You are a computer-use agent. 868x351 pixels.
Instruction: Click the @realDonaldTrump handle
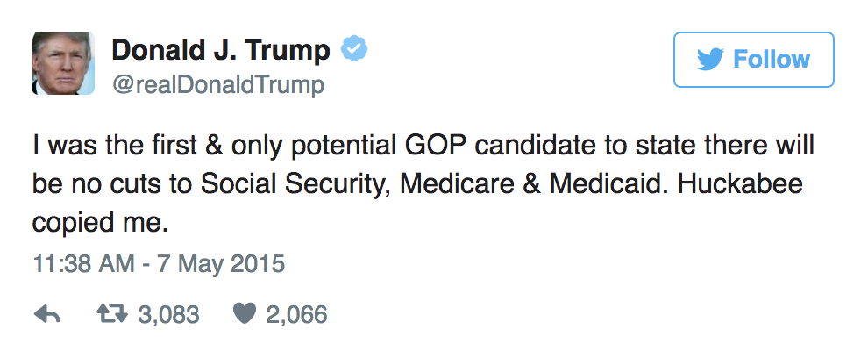click(x=218, y=85)
